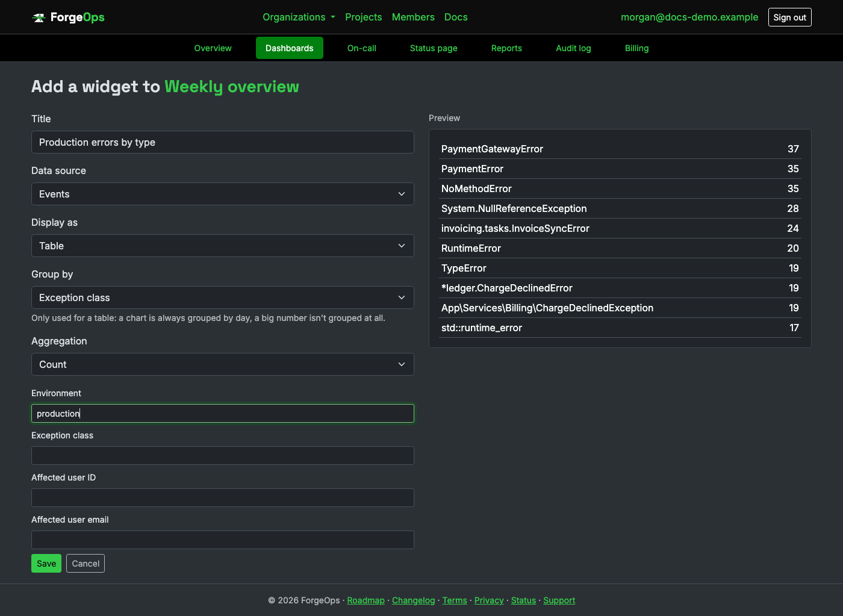Sign out of the account
The width and height of the screenshot is (843, 616).
pyautogui.click(x=789, y=17)
